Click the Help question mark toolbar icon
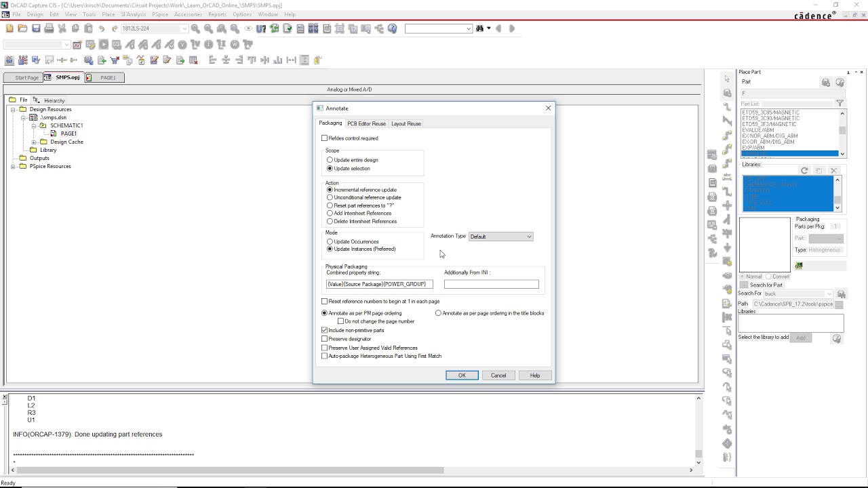The height and width of the screenshot is (488, 868). [x=392, y=28]
